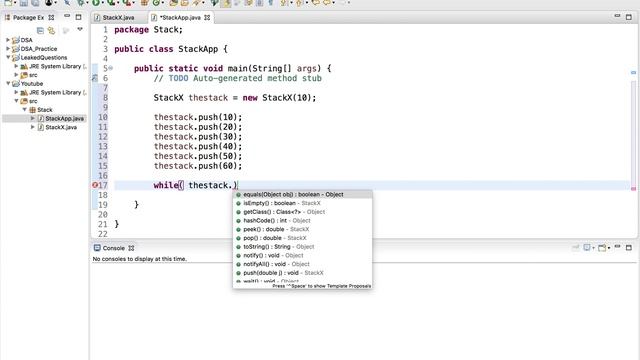Click Collapse All in Package Explorer
This screenshot has width=640, height=360.
(x=40, y=30)
